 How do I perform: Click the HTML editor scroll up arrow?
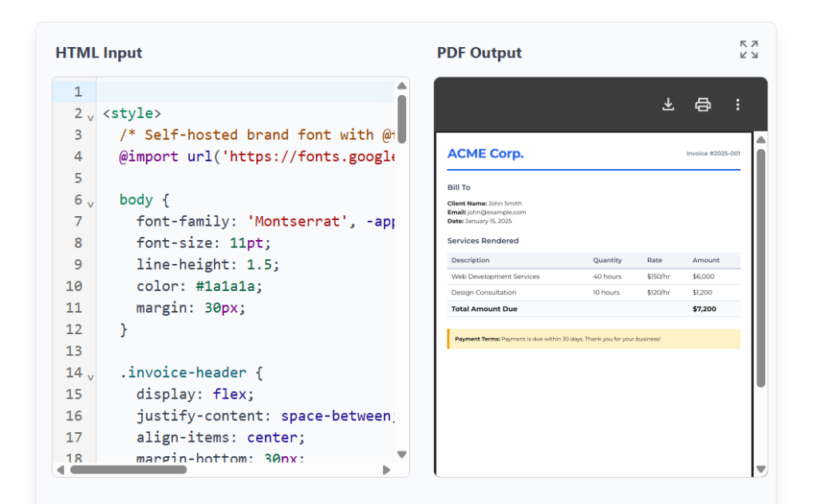tap(402, 86)
